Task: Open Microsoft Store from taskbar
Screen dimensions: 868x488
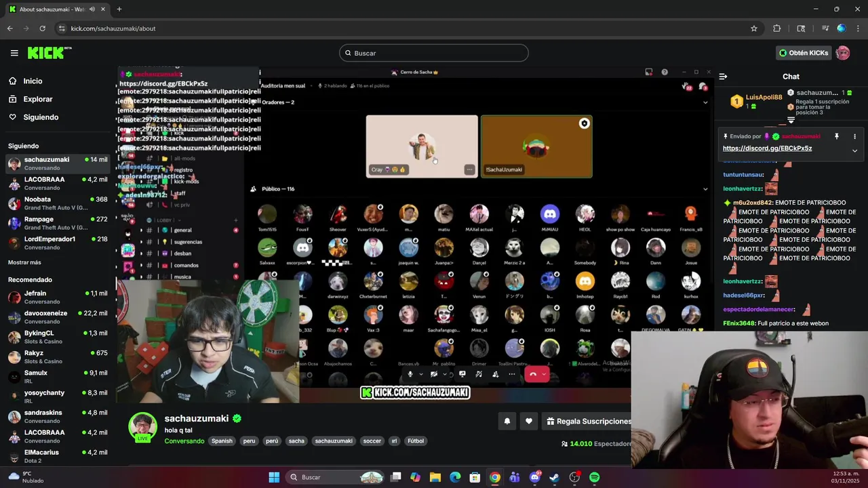Action: coord(475,477)
